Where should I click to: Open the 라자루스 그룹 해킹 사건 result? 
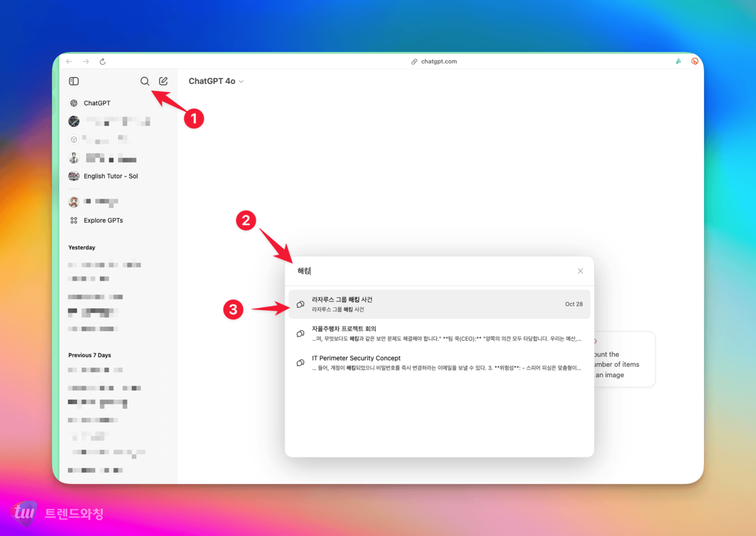pyautogui.click(x=439, y=304)
